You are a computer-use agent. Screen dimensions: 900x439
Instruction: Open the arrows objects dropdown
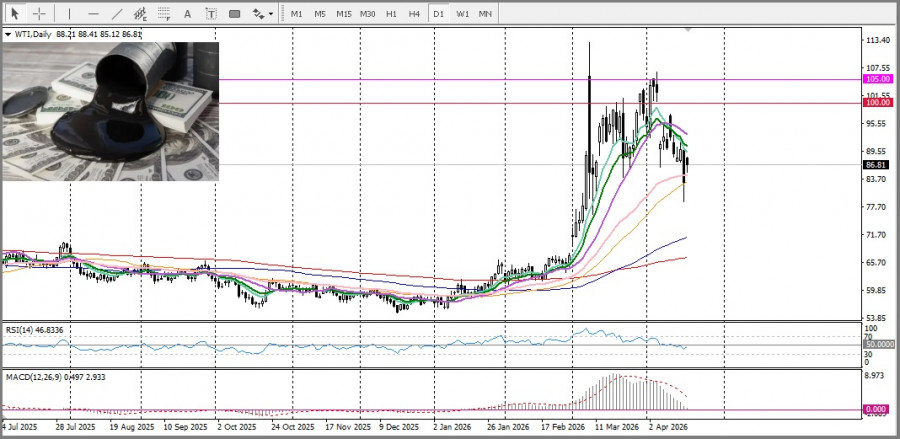(x=262, y=14)
